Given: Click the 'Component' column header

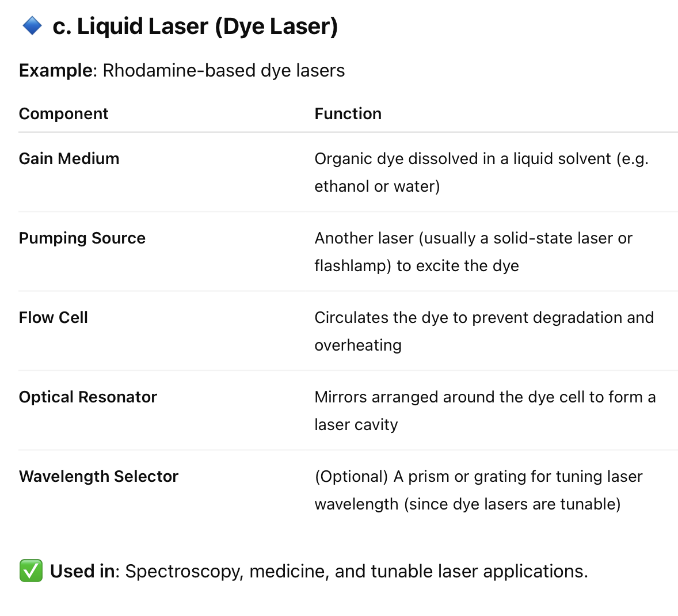Looking at the screenshot, I should point(63,114).
